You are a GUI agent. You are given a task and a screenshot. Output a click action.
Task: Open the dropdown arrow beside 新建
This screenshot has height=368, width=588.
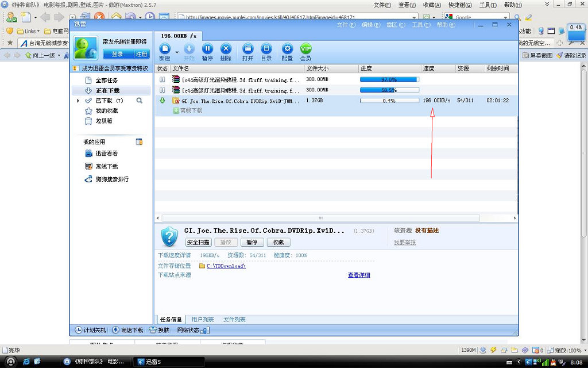point(177,52)
